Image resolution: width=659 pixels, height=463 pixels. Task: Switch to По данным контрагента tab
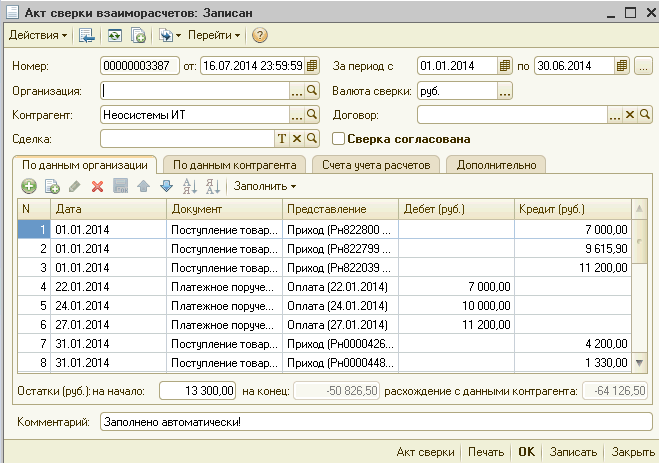click(235, 165)
